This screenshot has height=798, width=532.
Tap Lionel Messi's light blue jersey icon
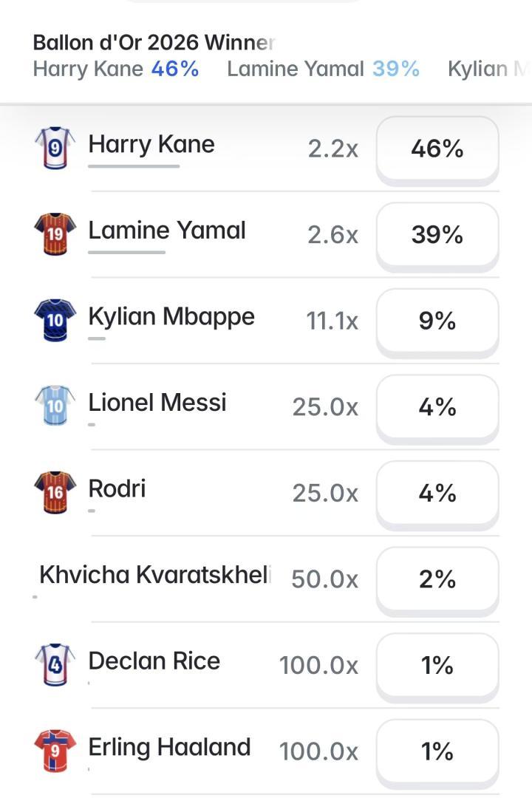(55, 406)
